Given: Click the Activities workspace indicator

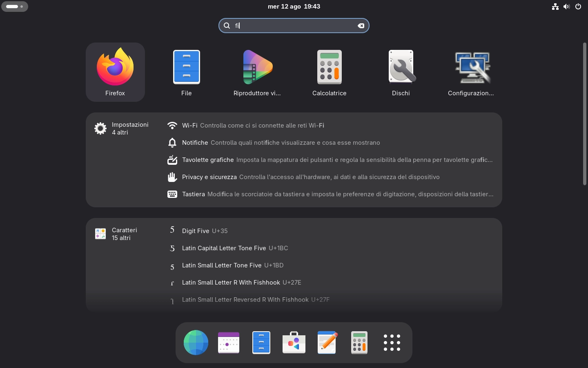Looking at the screenshot, I should 15,7.
